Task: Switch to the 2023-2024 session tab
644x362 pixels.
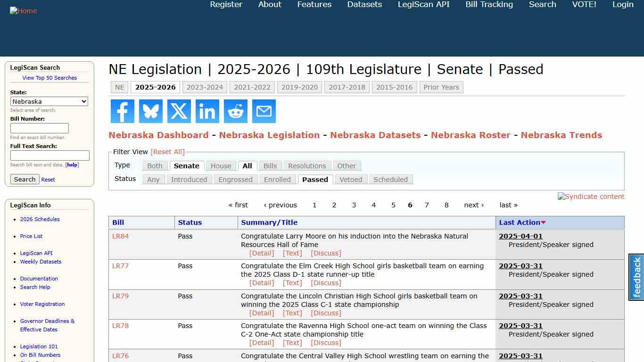Action: pyautogui.click(x=205, y=87)
